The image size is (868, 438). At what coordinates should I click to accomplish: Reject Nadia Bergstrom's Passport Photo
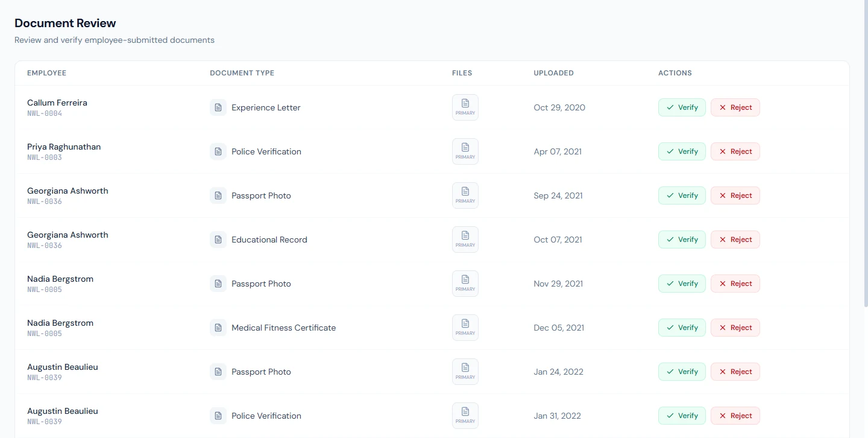735,284
